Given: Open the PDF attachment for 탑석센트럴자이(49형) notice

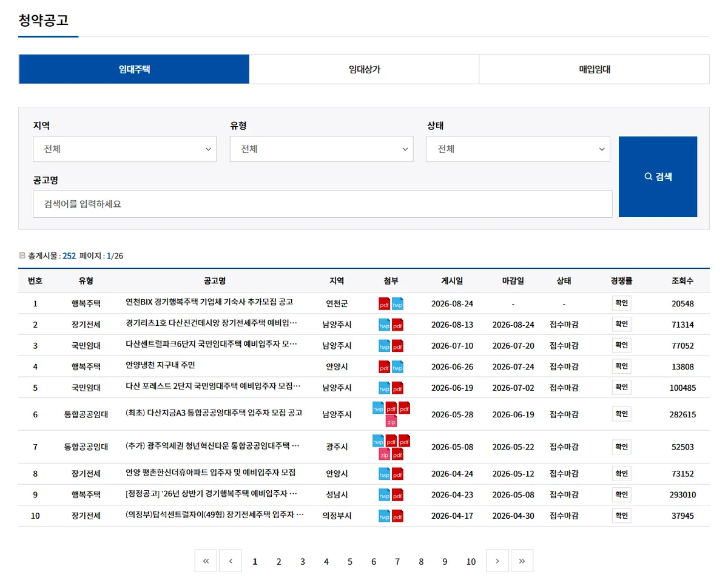Looking at the screenshot, I should coord(397,516).
